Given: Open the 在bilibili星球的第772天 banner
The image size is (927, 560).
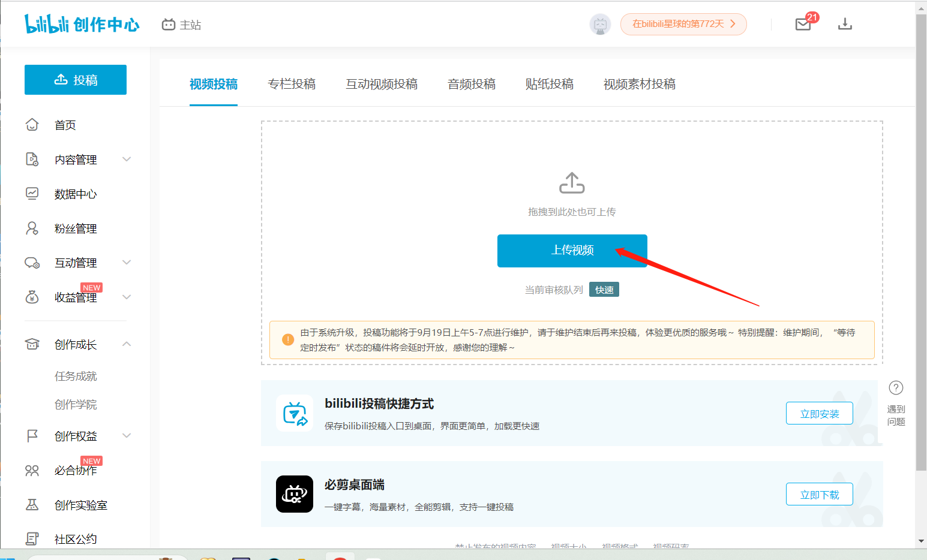Looking at the screenshot, I should [x=683, y=24].
